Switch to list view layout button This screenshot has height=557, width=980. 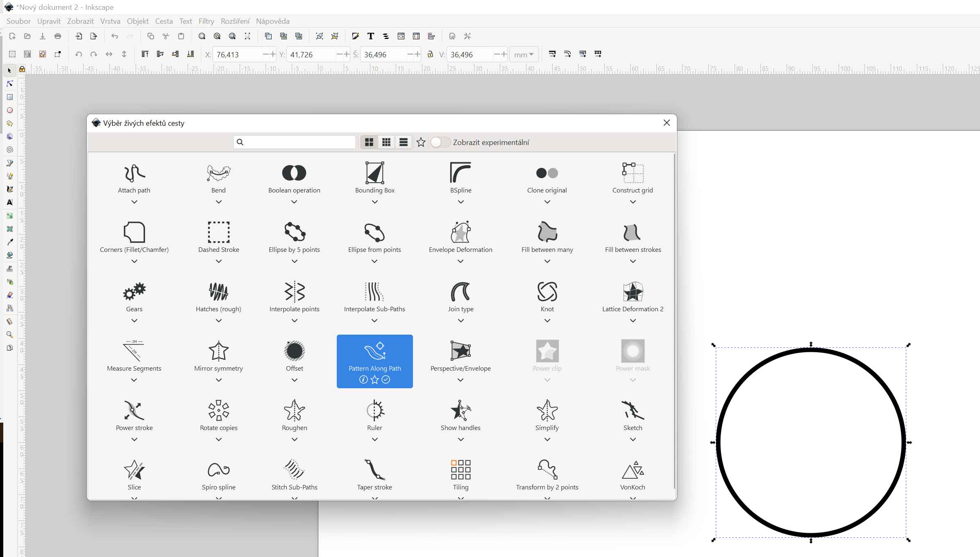[x=403, y=142]
